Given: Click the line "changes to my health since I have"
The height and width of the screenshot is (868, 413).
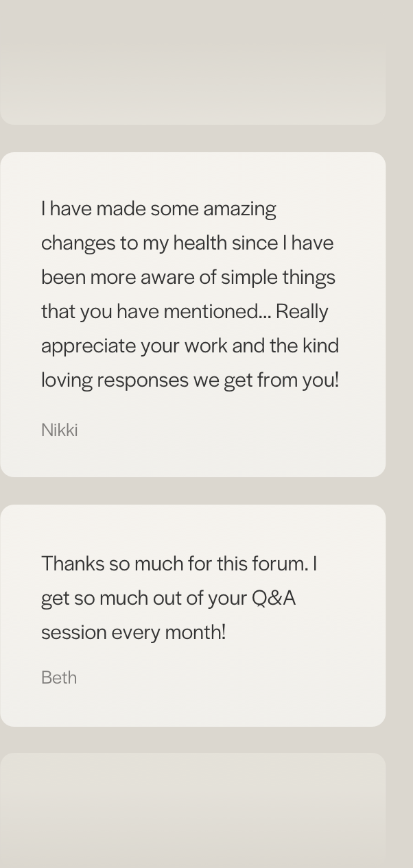Looking at the screenshot, I should pyautogui.click(x=187, y=243).
